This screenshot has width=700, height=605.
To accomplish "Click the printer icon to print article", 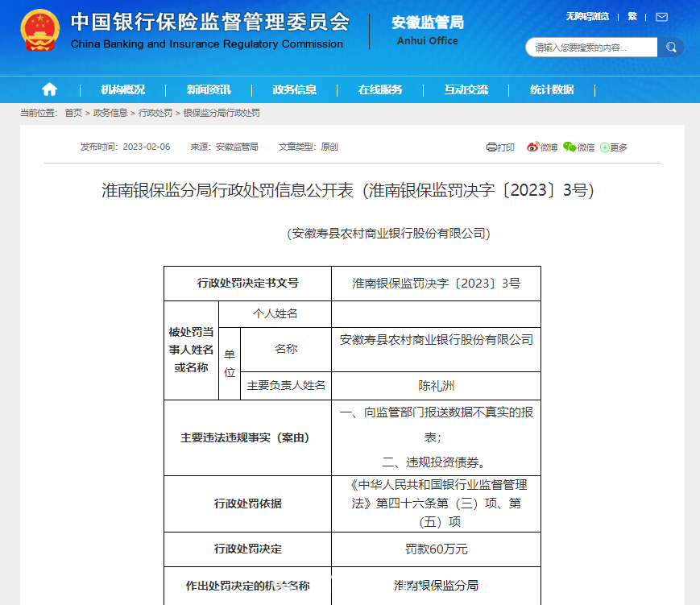I will [x=491, y=147].
